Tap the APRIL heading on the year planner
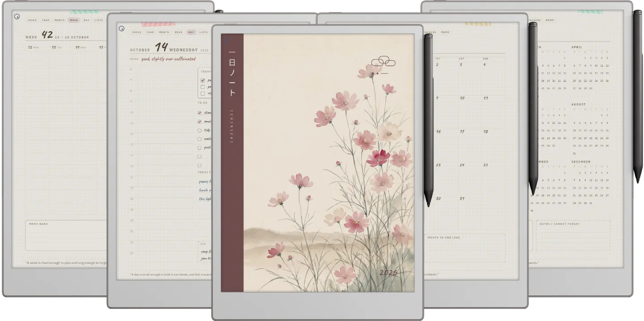The height and width of the screenshot is (321, 644). (x=577, y=47)
